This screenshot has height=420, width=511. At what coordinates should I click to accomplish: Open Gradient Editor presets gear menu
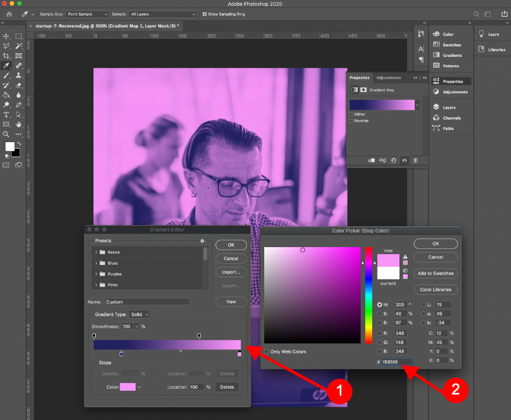(x=203, y=241)
